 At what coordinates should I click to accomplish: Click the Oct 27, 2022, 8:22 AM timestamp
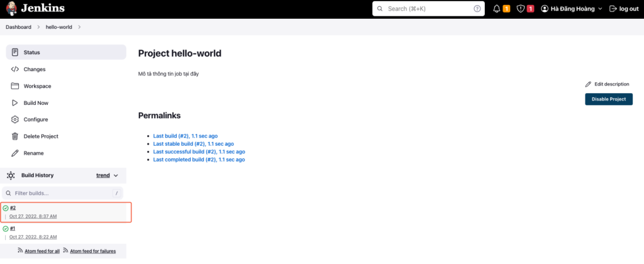33,237
